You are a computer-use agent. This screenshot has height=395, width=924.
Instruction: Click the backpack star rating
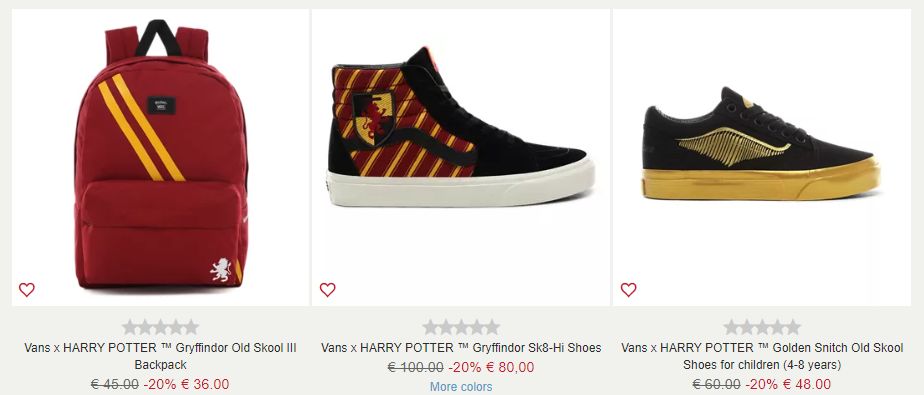(160, 327)
